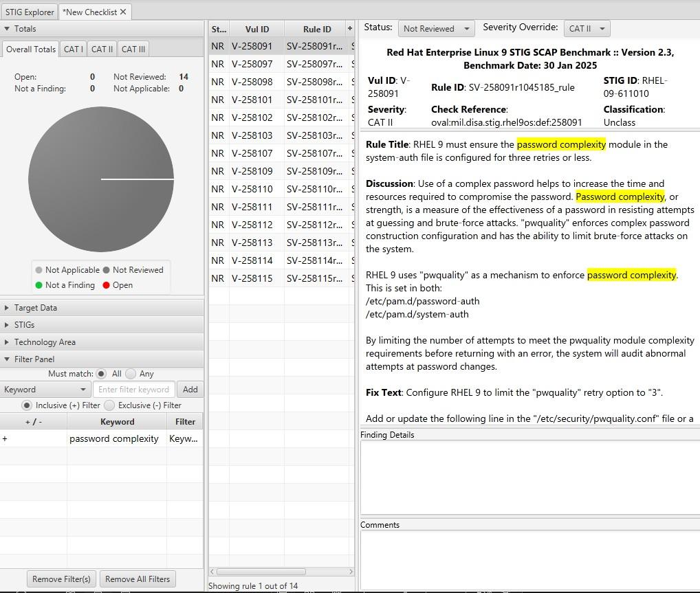Select the V-258109 rule row
This screenshot has width=700, height=593.
[282, 171]
